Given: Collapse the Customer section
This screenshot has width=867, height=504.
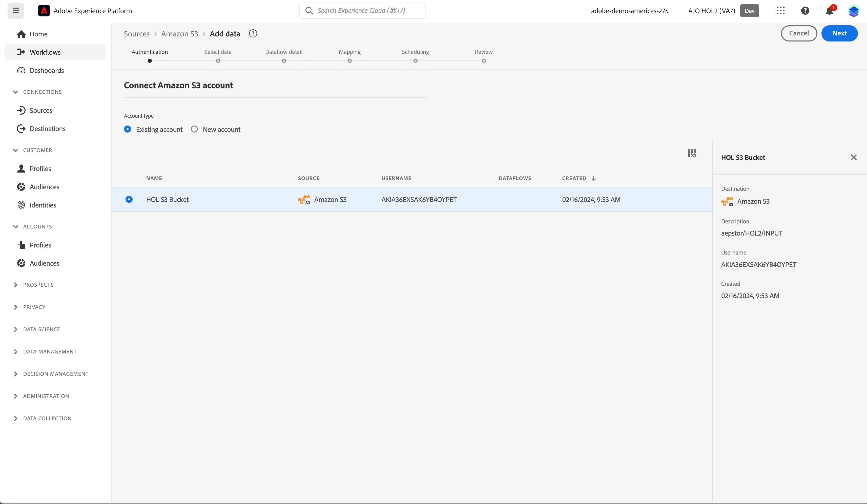Looking at the screenshot, I should [x=15, y=150].
